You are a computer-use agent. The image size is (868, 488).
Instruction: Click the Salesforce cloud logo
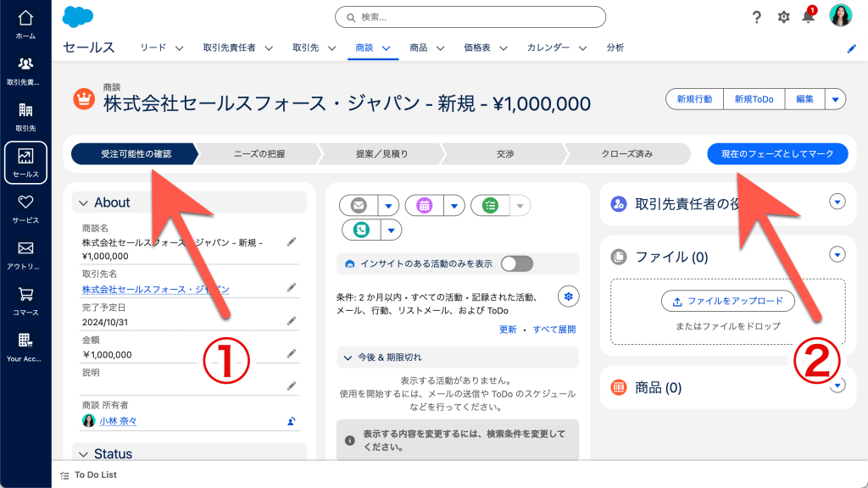click(x=77, y=17)
